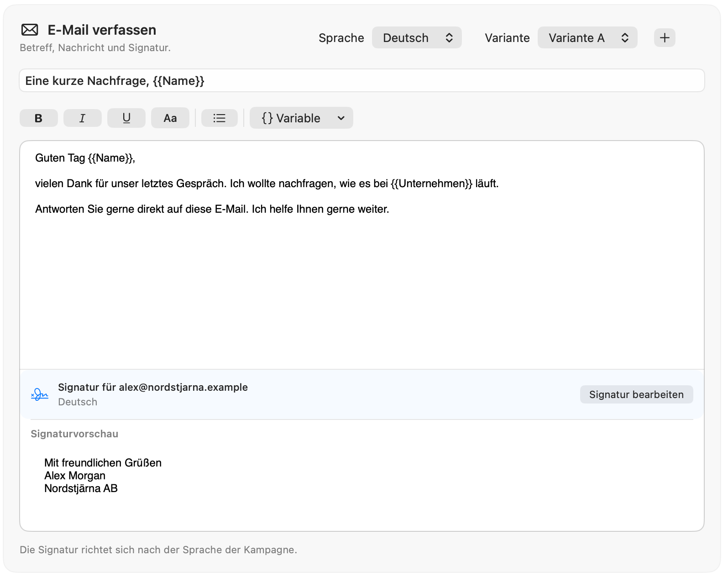
Task: Click the 'E-Mail verfassen' title
Action: point(102,30)
